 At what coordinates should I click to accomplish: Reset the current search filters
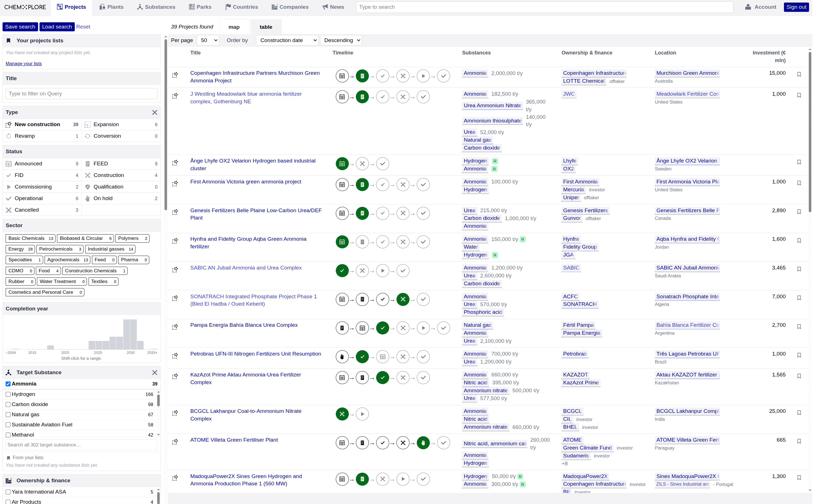83,27
